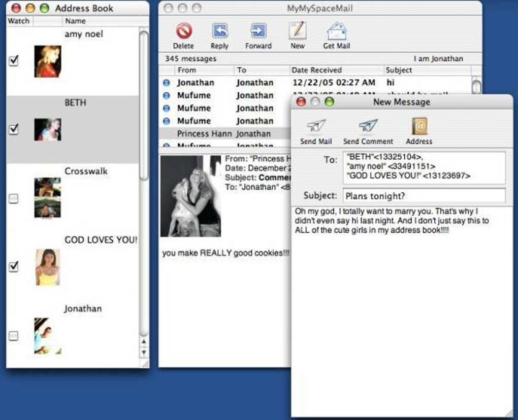Click the amy noel contact name
This screenshot has width=518, height=420.
click(x=84, y=34)
